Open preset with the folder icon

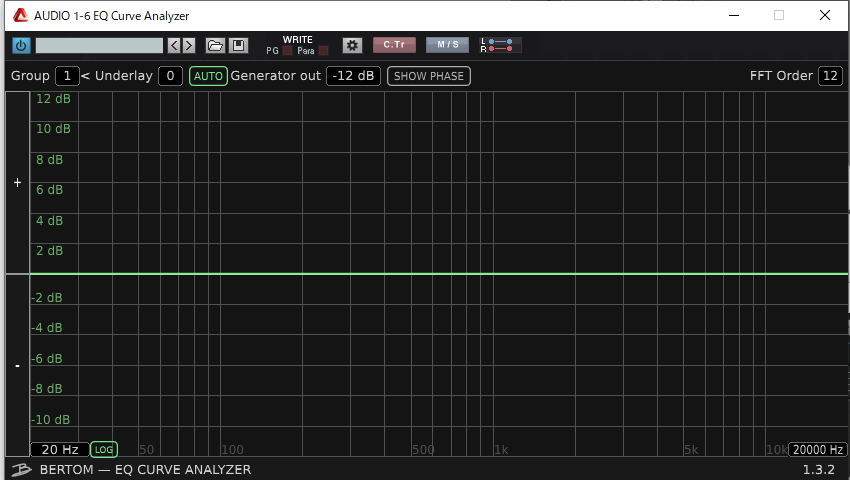(x=215, y=45)
